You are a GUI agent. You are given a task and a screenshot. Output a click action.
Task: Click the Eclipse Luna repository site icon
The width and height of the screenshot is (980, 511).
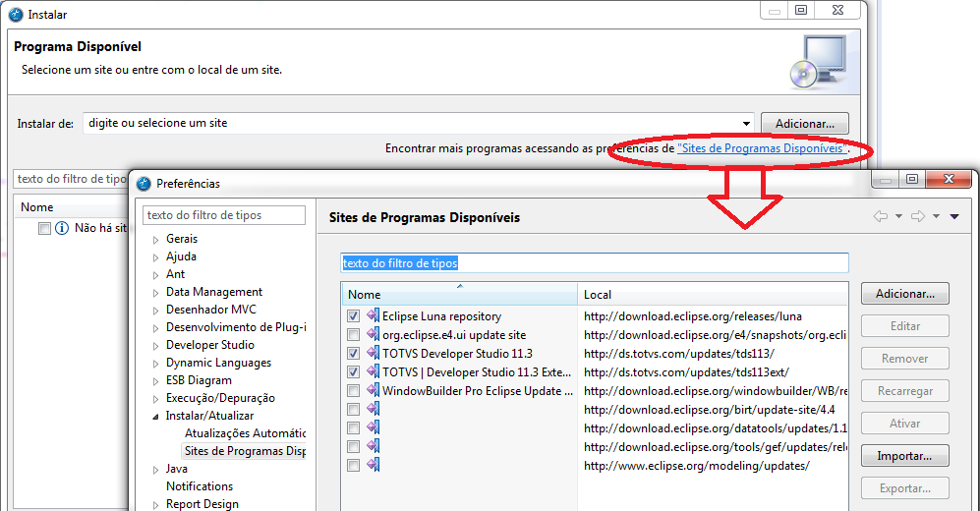pyautogui.click(x=374, y=315)
